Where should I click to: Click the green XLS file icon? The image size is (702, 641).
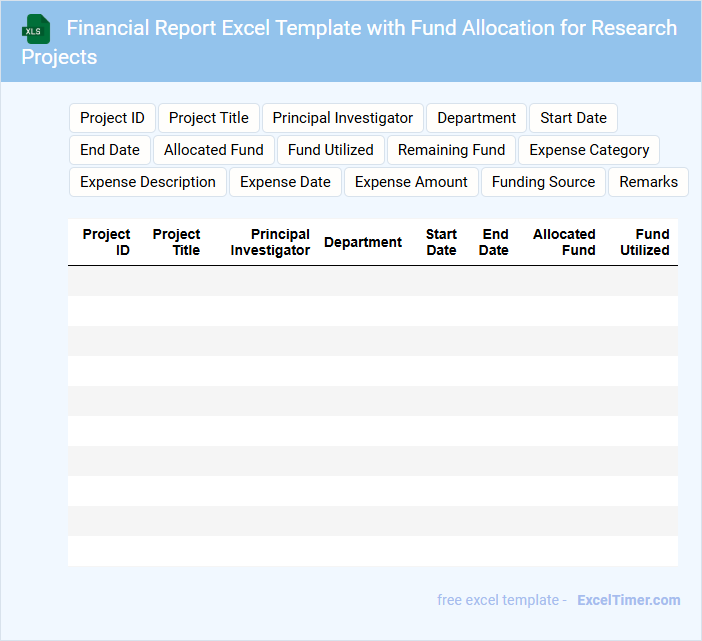click(x=36, y=29)
